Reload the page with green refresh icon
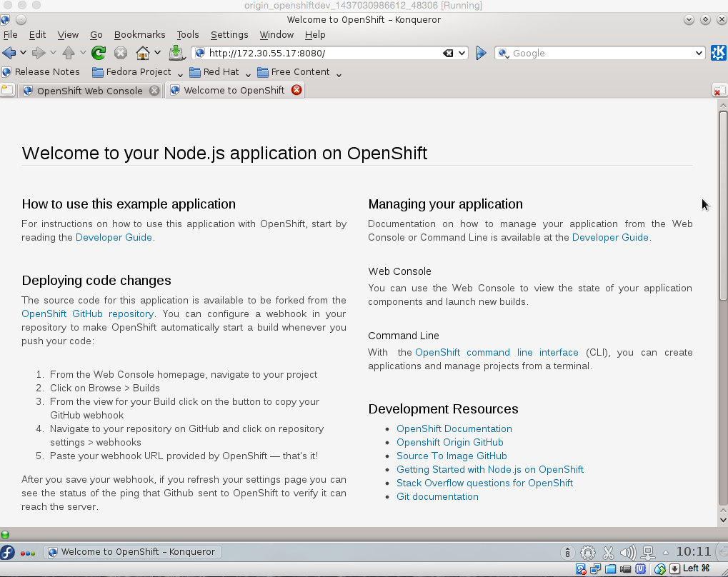The width and height of the screenshot is (728, 577). 99,53
